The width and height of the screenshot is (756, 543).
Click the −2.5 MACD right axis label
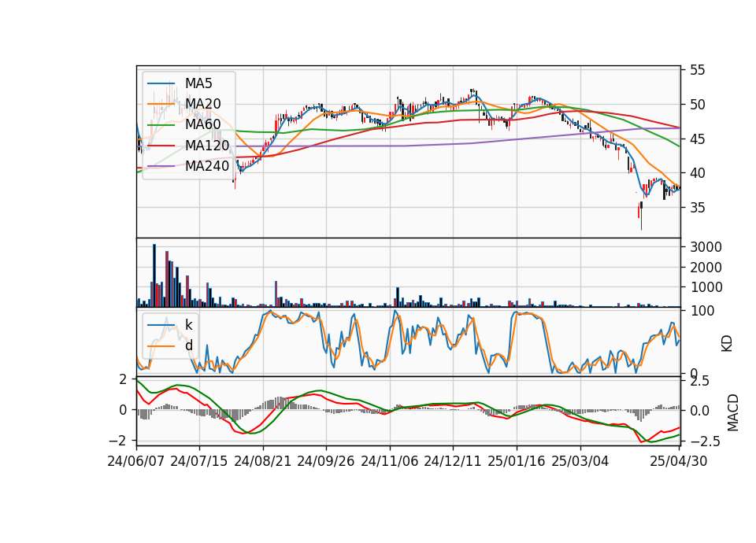pyautogui.click(x=705, y=441)
